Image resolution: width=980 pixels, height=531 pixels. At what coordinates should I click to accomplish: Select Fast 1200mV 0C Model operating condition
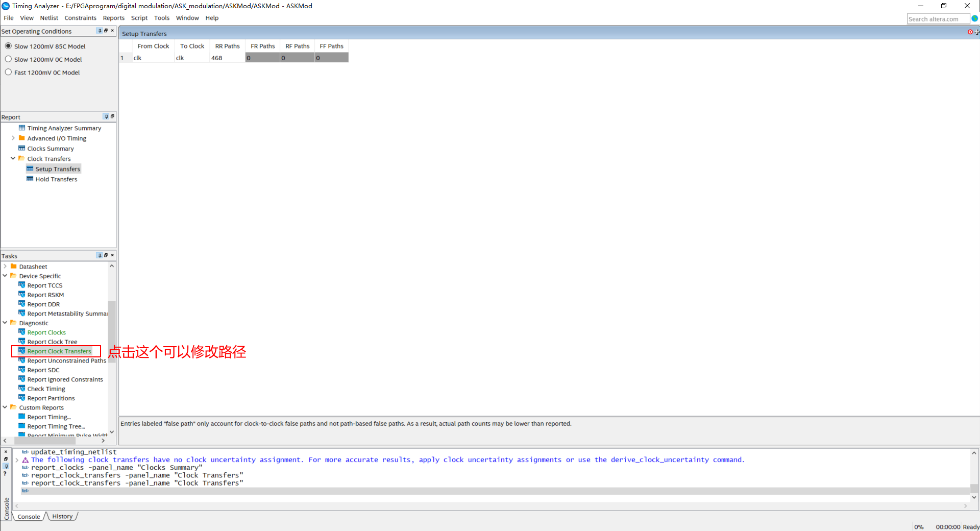click(8, 72)
